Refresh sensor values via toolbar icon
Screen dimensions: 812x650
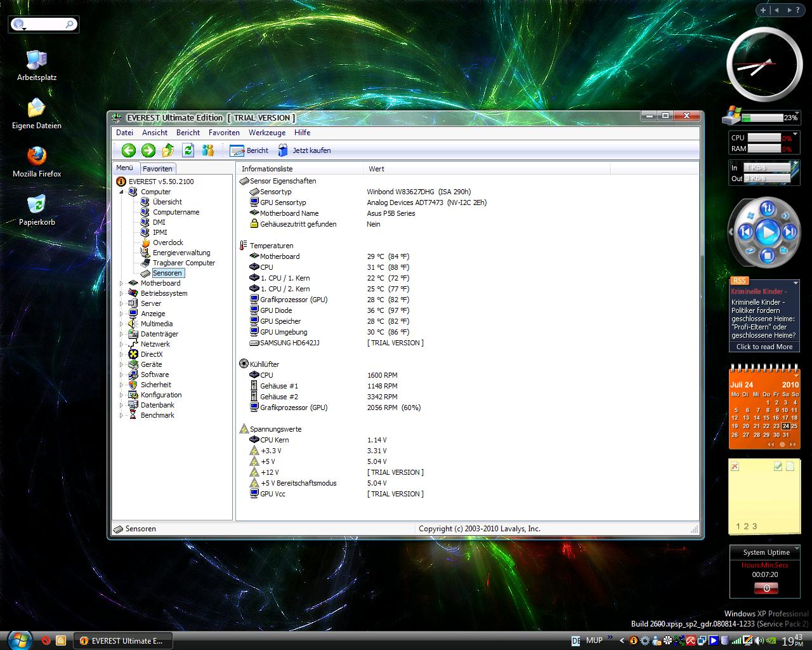[188, 150]
